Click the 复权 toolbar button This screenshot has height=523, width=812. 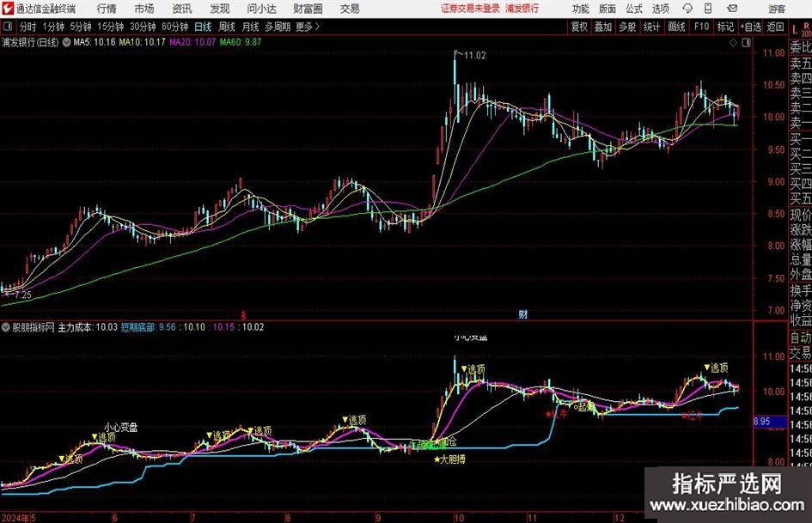[x=579, y=27]
